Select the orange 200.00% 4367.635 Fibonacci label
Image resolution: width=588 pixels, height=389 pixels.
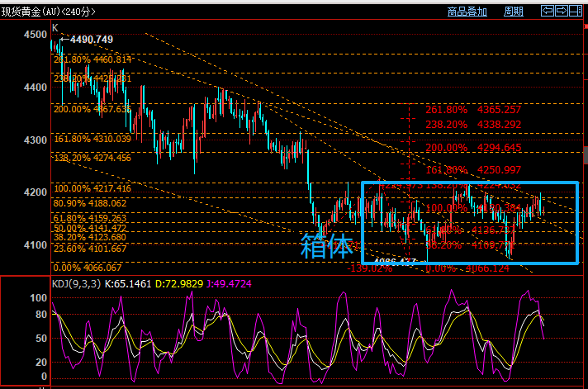[x=92, y=109]
